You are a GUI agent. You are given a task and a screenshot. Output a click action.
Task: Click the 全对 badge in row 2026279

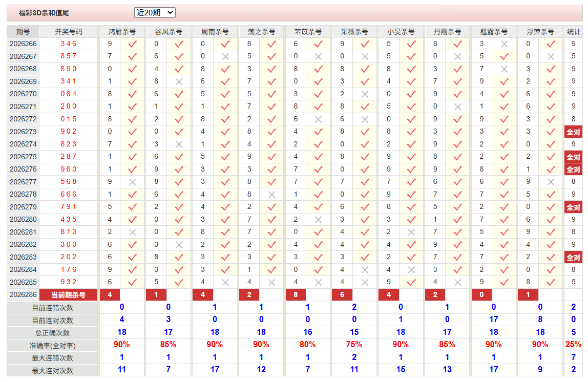(573, 207)
